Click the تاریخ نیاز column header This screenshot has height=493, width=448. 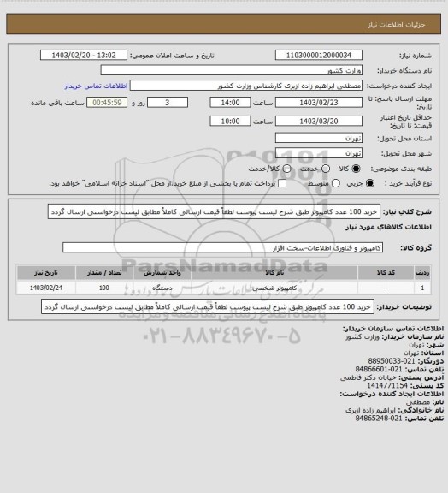[x=46, y=273]
